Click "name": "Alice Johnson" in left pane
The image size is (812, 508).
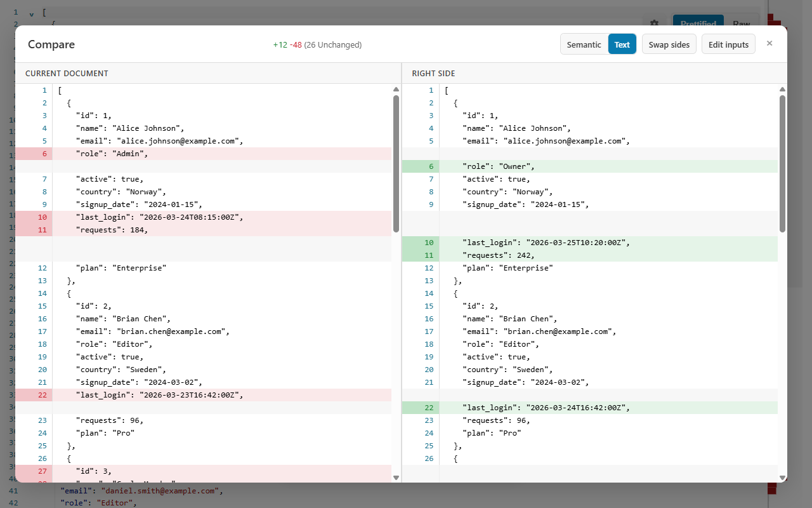tap(130, 128)
